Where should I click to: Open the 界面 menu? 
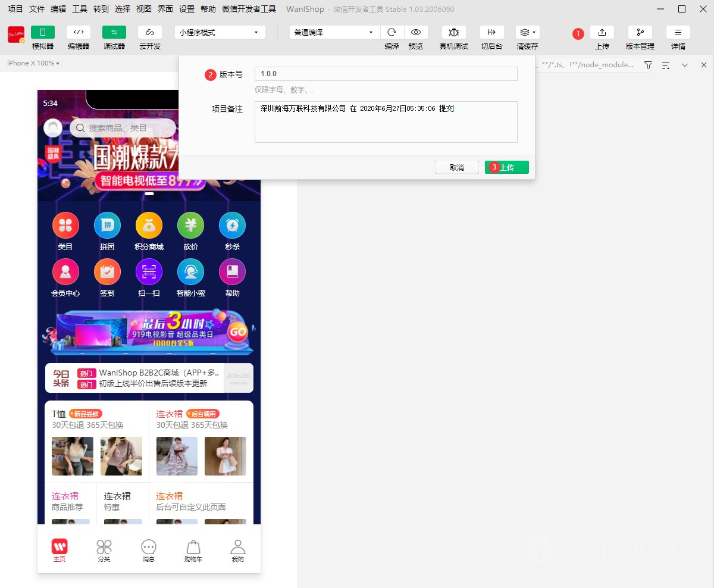[165, 9]
